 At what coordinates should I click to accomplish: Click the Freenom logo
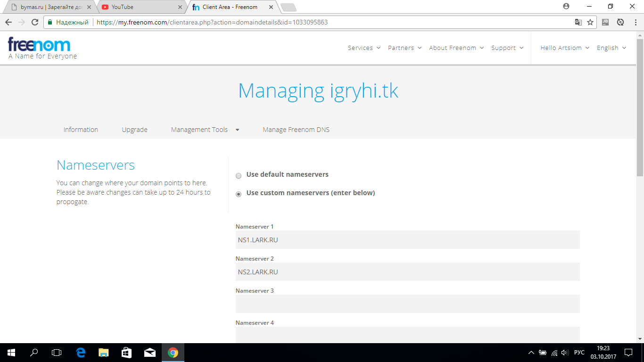click(x=40, y=45)
